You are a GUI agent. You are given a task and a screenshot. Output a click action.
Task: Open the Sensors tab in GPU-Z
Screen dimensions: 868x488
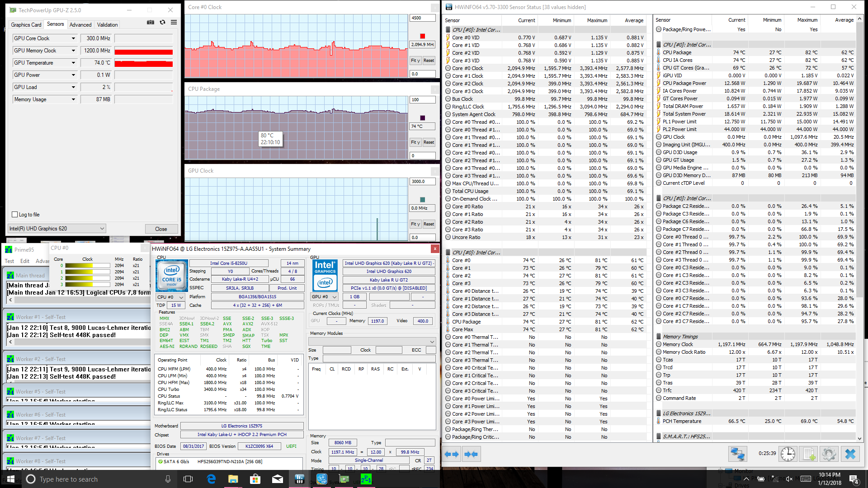(56, 24)
